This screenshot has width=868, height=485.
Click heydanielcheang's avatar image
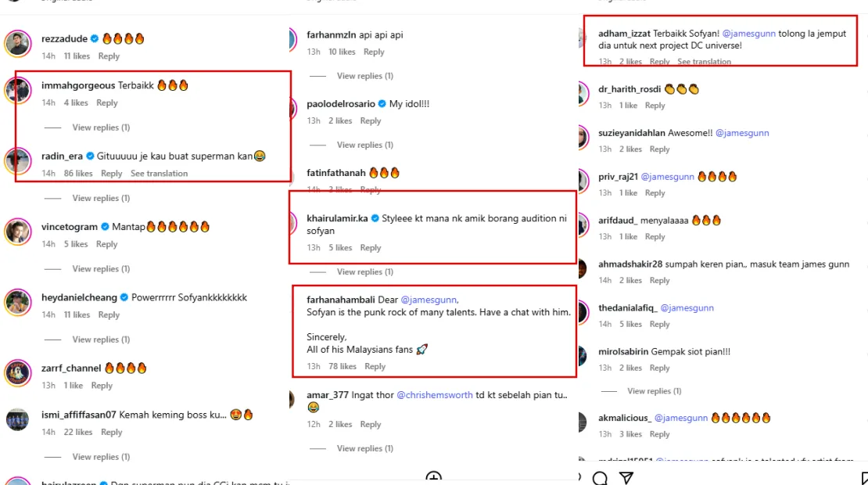(17, 303)
